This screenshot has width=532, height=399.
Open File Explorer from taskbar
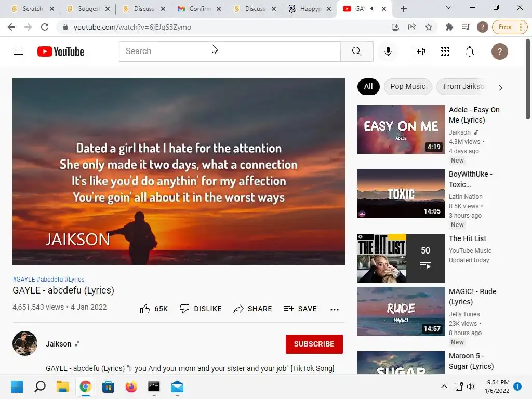pos(63,387)
